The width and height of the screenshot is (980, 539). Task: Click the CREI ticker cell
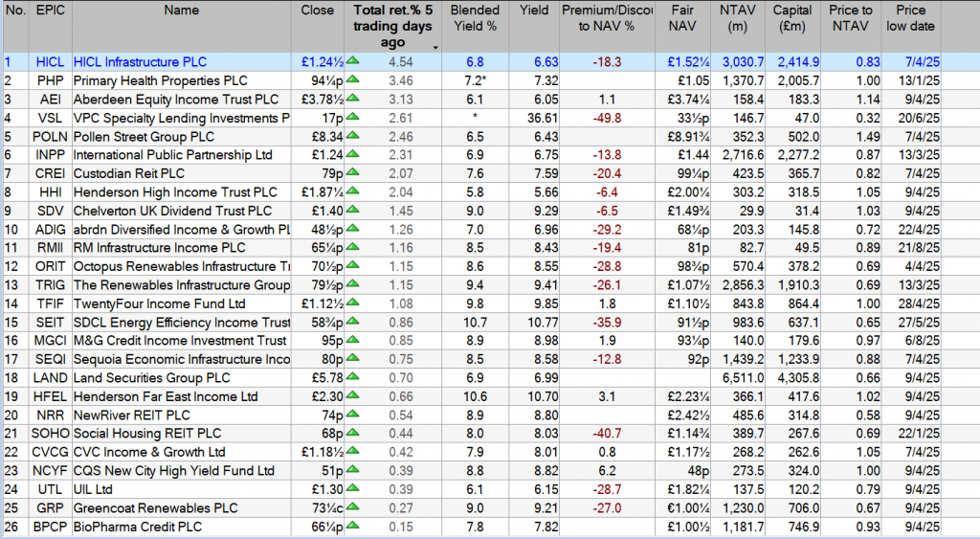(50, 174)
